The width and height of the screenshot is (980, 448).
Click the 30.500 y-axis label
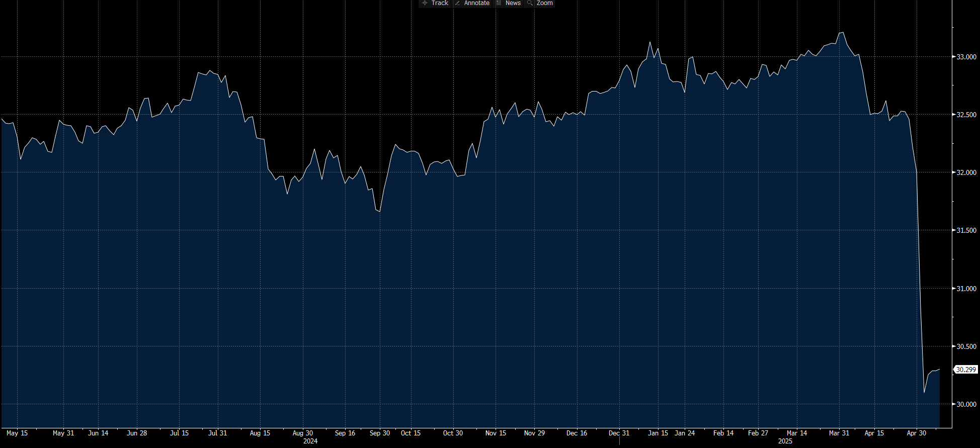click(966, 346)
